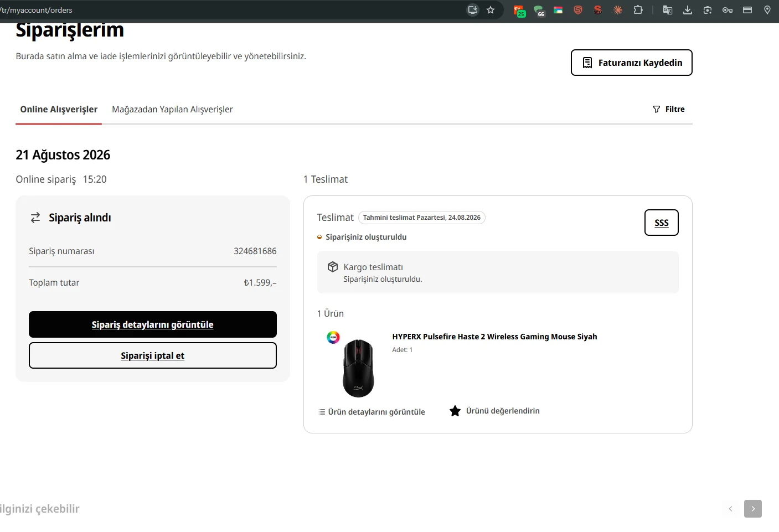
Task: Click the Sipariş numarası label
Action: (x=61, y=251)
